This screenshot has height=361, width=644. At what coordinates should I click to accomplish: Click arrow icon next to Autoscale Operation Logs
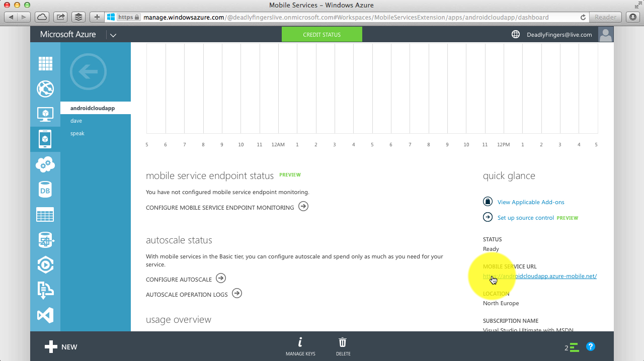[x=237, y=293]
